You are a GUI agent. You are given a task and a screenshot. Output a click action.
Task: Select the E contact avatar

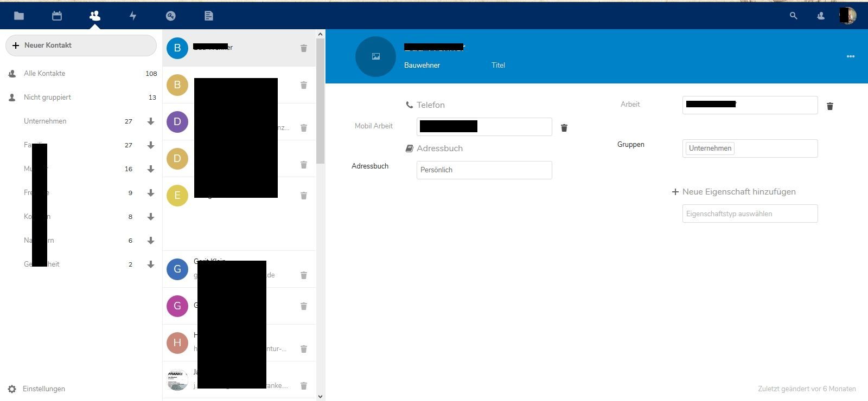pyautogui.click(x=177, y=196)
